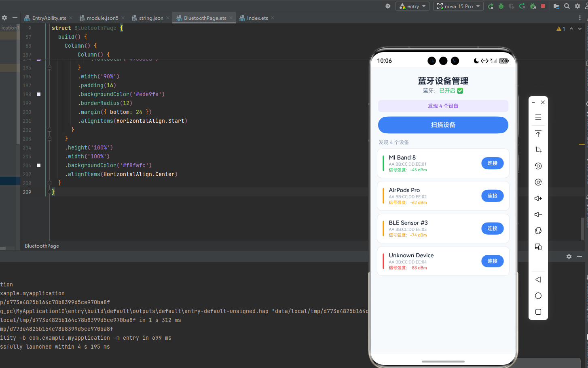Collapse the code fold marker at line 202
Image resolution: width=588 pixels, height=368 pixels.
tap(49, 130)
